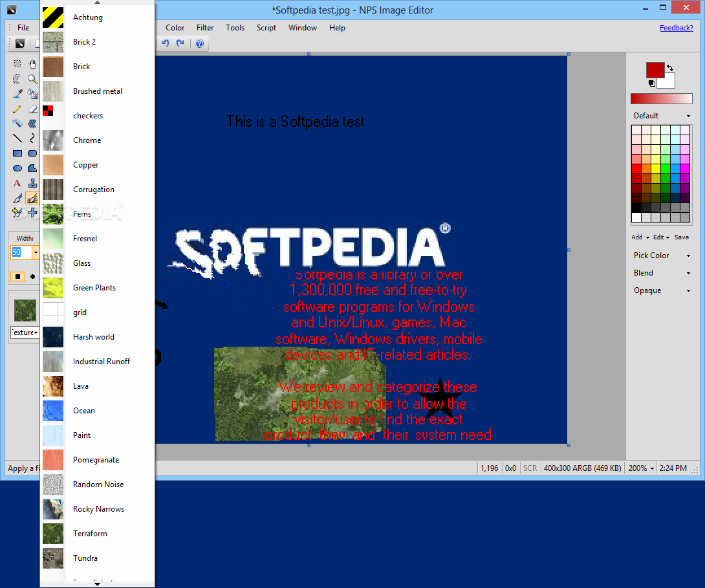
Task: Open the Tools menu
Action: (235, 27)
